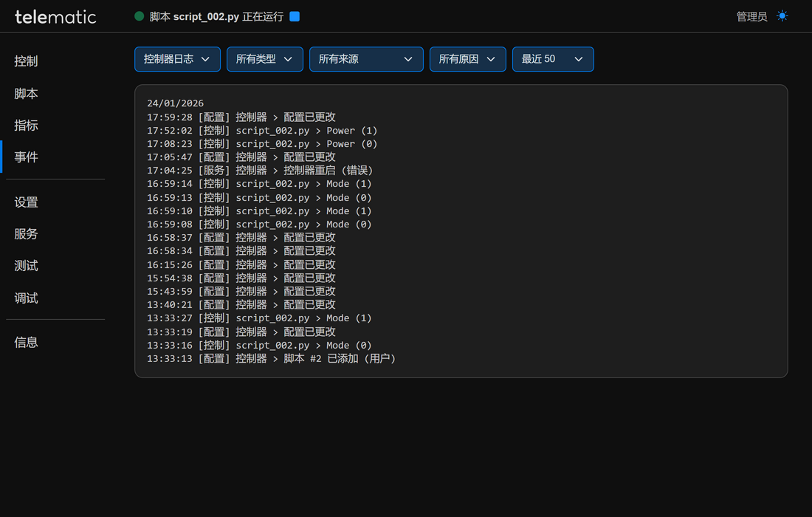Viewport: 812px width, 517px height.
Task: Open the 脚本 sidebar page
Action: tap(26, 94)
